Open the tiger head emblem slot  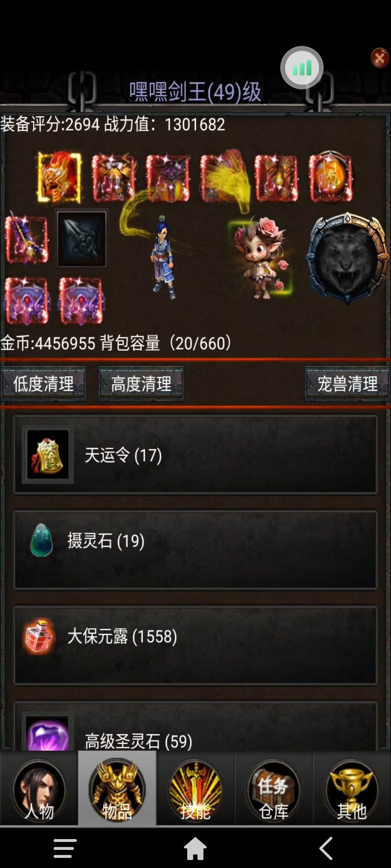coord(347,258)
